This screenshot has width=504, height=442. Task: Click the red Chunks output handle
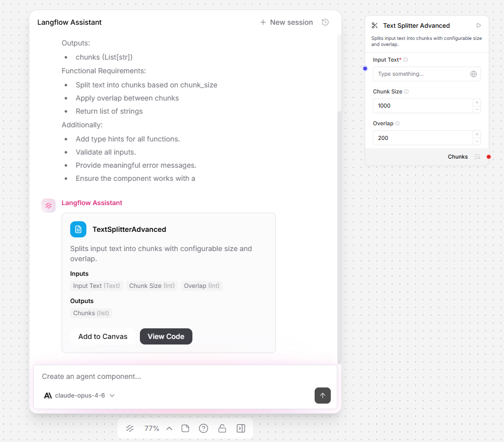[488, 157]
